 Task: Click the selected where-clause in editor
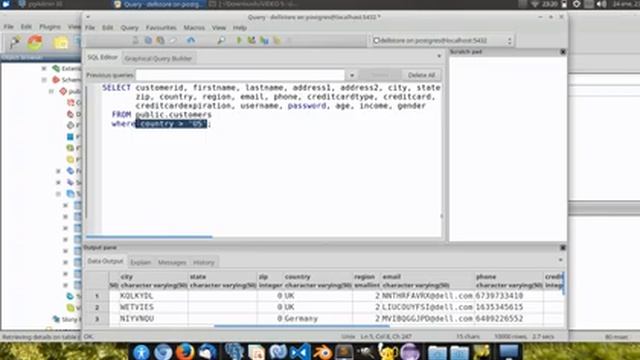171,124
